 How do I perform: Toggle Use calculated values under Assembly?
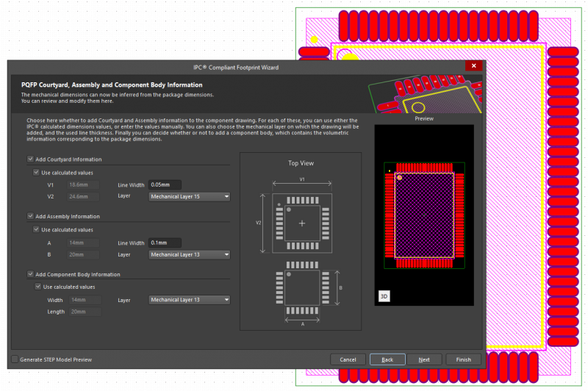37,229
